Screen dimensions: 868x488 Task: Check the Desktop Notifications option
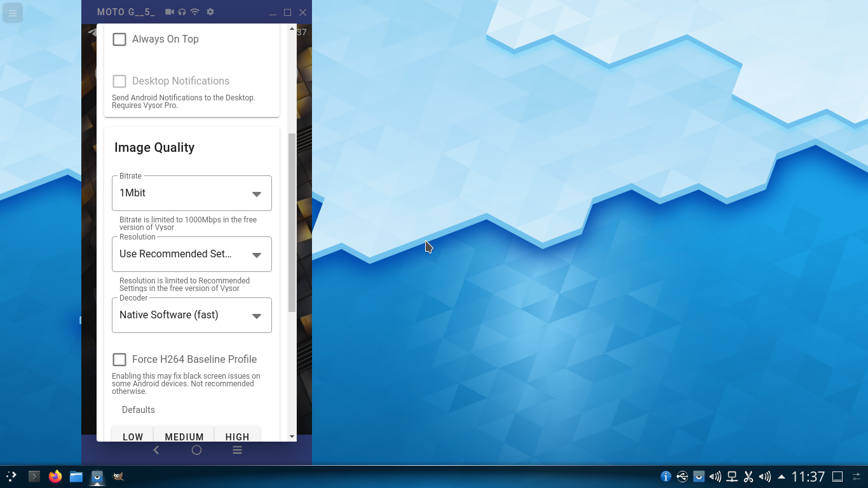(119, 81)
